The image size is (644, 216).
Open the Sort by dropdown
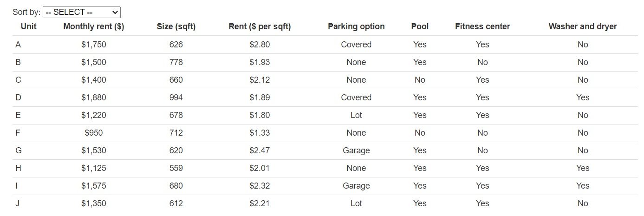81,13
